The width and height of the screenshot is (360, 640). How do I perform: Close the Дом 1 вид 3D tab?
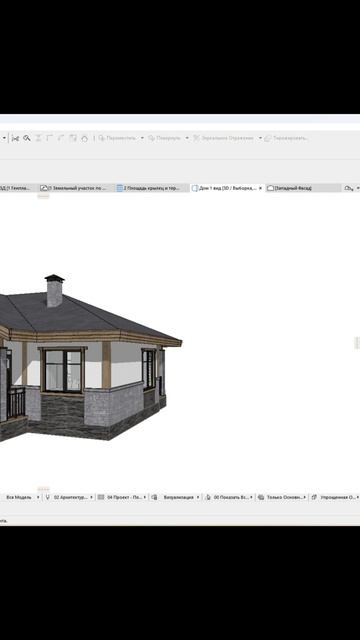click(260, 188)
